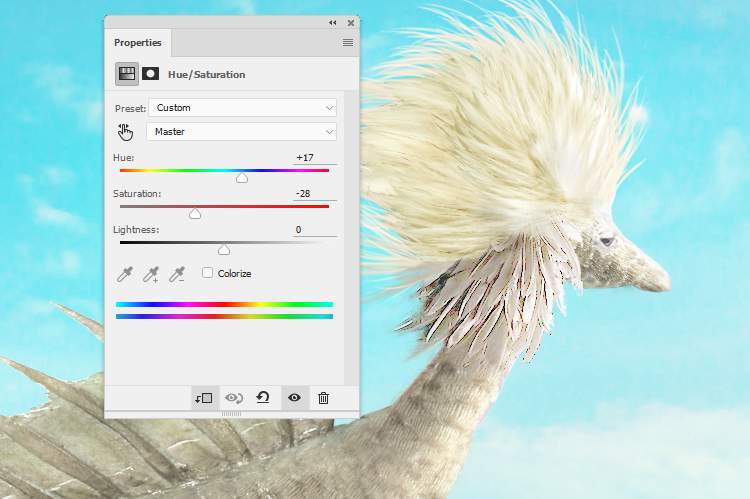Click the Lightness slider handle

pyautogui.click(x=224, y=250)
